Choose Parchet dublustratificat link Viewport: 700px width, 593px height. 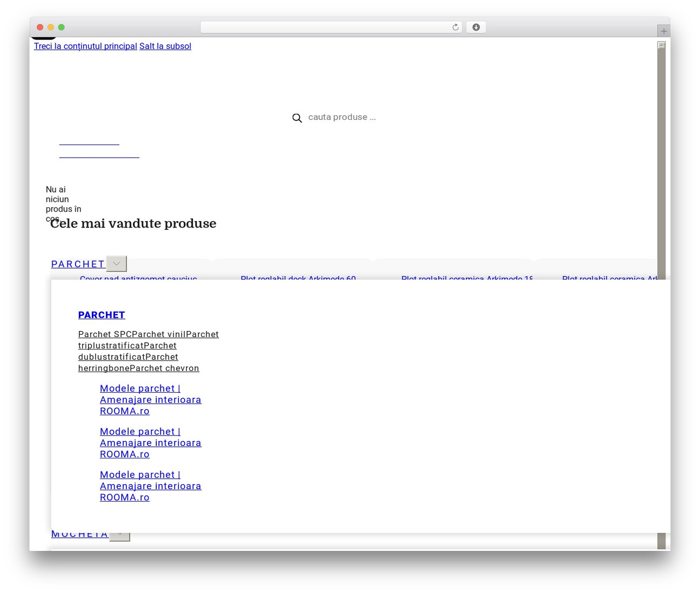click(x=127, y=351)
